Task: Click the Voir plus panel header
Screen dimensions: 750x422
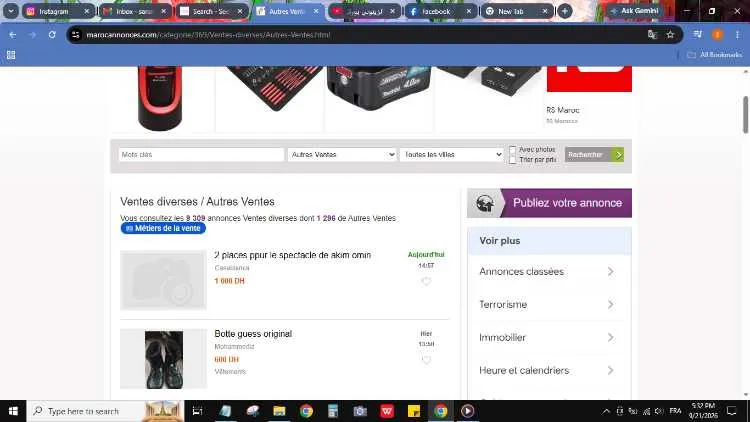Action: tap(549, 241)
